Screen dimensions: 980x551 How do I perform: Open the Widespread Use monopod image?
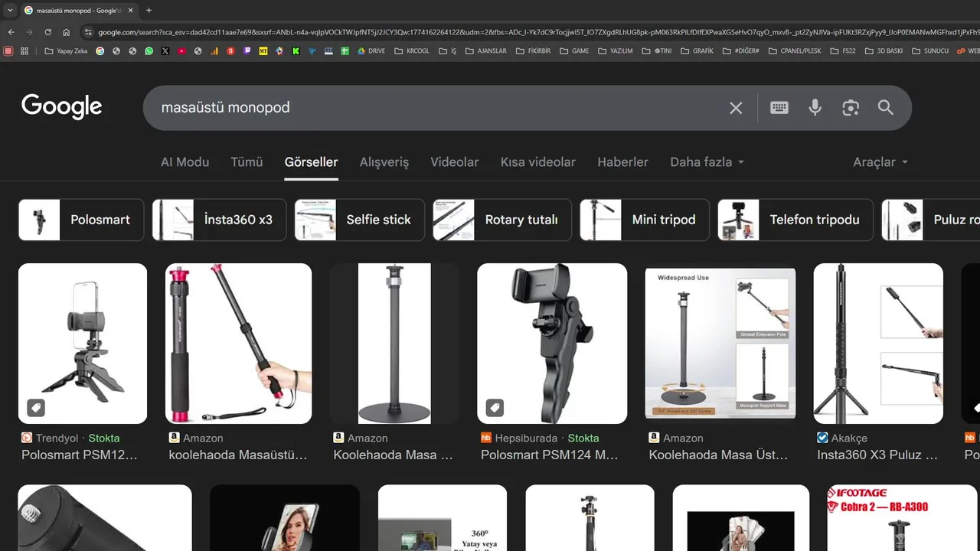(720, 344)
